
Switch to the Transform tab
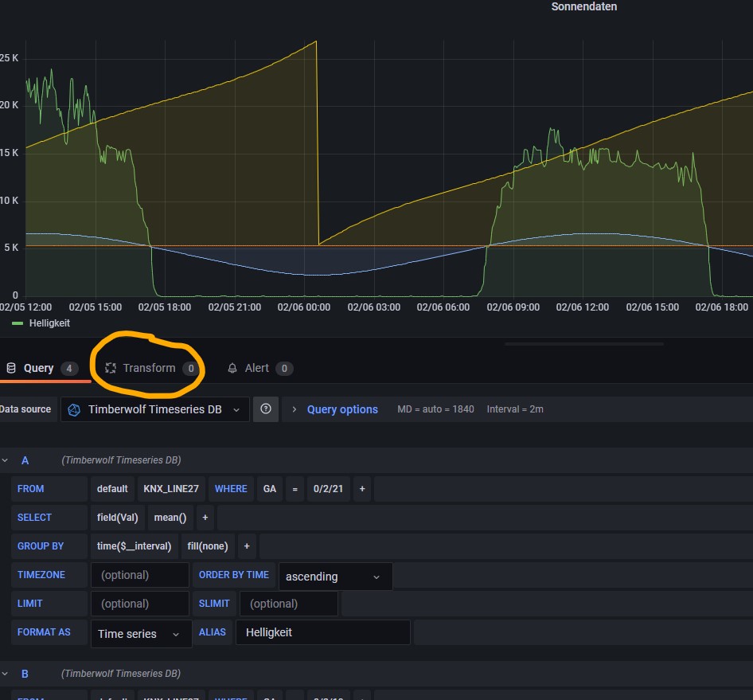[150, 368]
